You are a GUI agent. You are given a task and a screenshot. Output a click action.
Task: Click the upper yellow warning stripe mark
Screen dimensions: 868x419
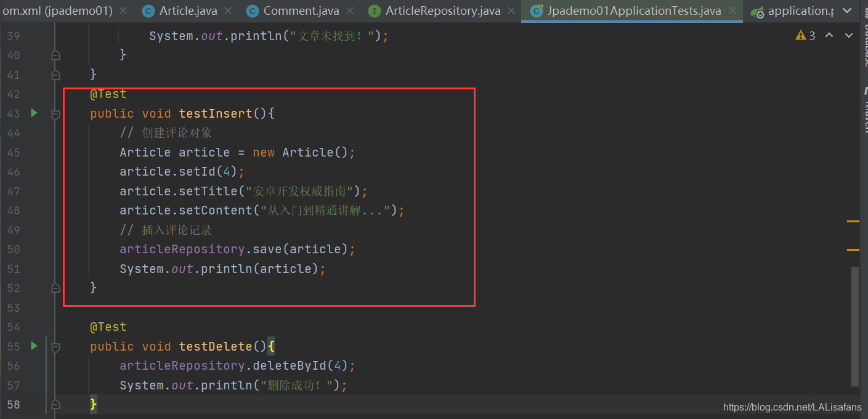coord(853,220)
